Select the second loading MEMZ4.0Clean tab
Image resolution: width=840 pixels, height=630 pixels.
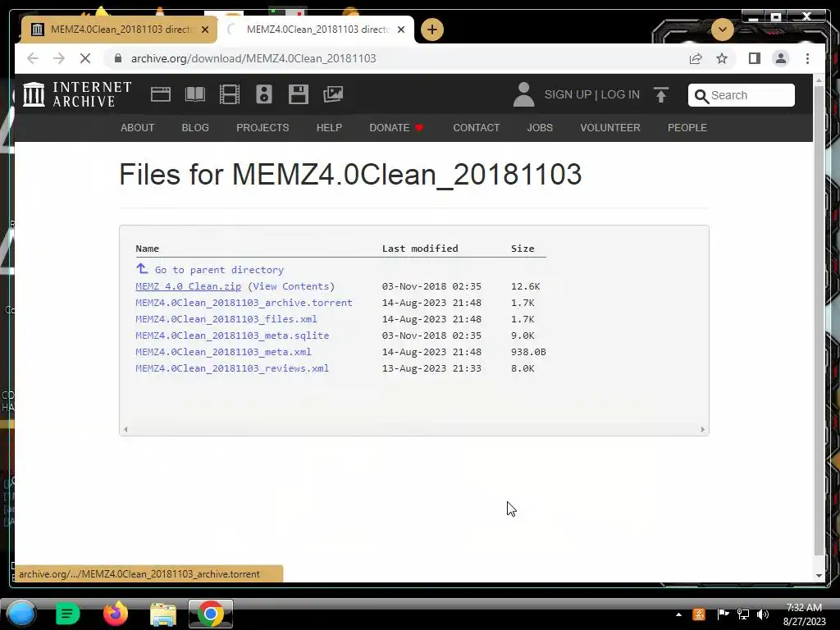(x=316, y=30)
